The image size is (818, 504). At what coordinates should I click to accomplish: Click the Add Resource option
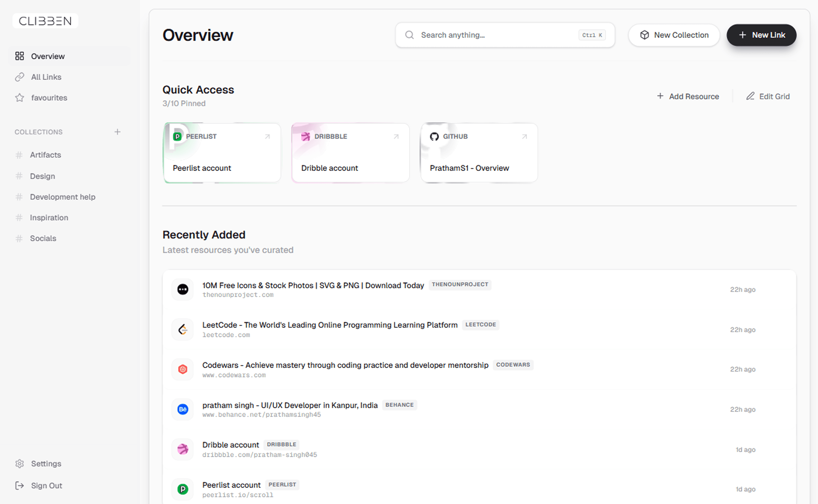(x=688, y=96)
